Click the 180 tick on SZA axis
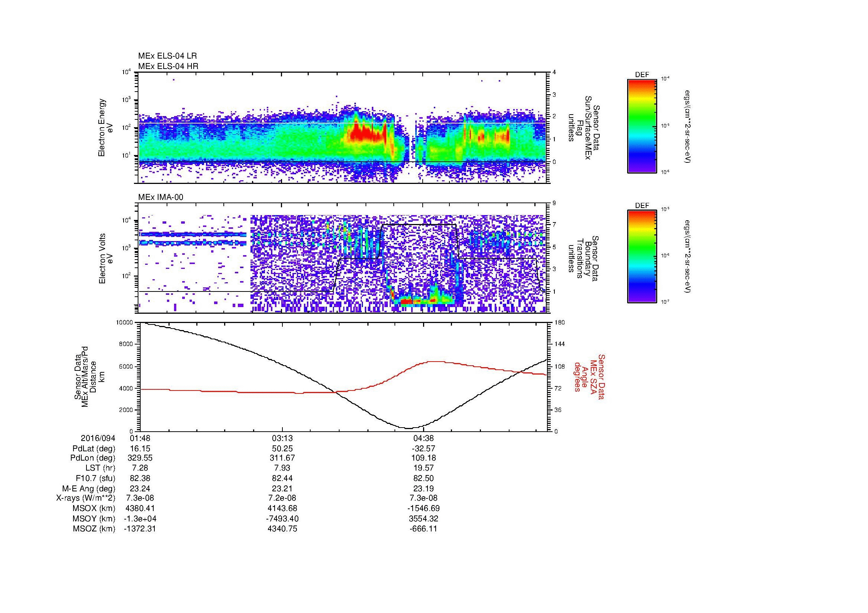 [560, 323]
